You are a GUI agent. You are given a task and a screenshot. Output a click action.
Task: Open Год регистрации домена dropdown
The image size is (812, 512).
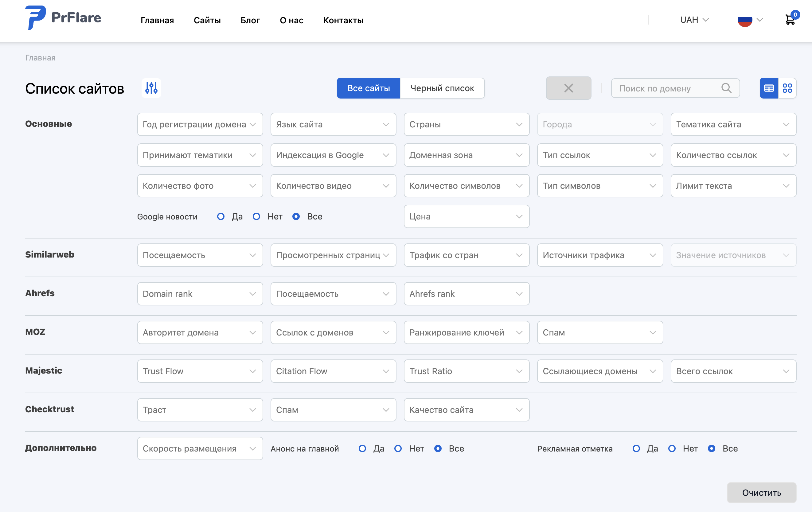click(200, 124)
